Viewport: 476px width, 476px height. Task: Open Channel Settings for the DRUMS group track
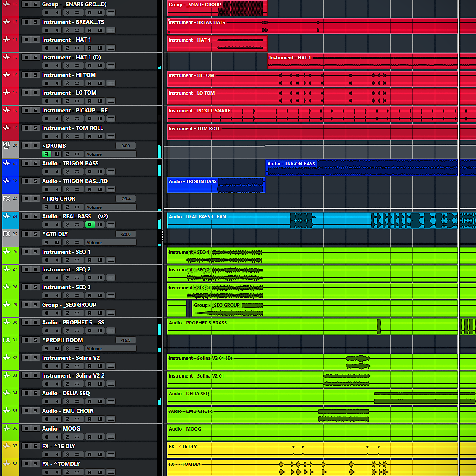[x=67, y=154]
